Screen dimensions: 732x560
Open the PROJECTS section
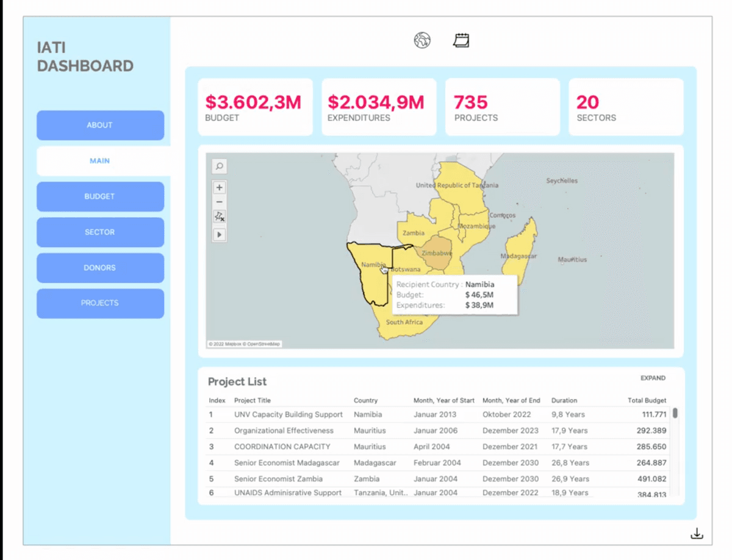[100, 303]
